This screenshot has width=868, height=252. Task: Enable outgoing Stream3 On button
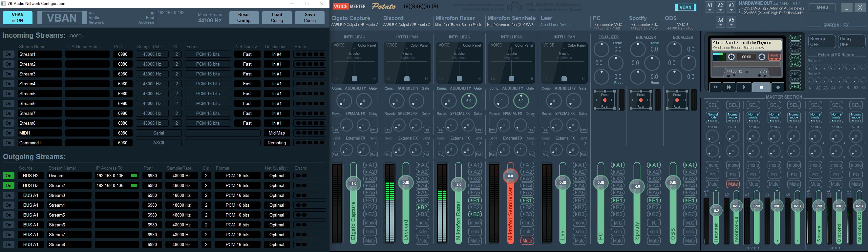9,195
